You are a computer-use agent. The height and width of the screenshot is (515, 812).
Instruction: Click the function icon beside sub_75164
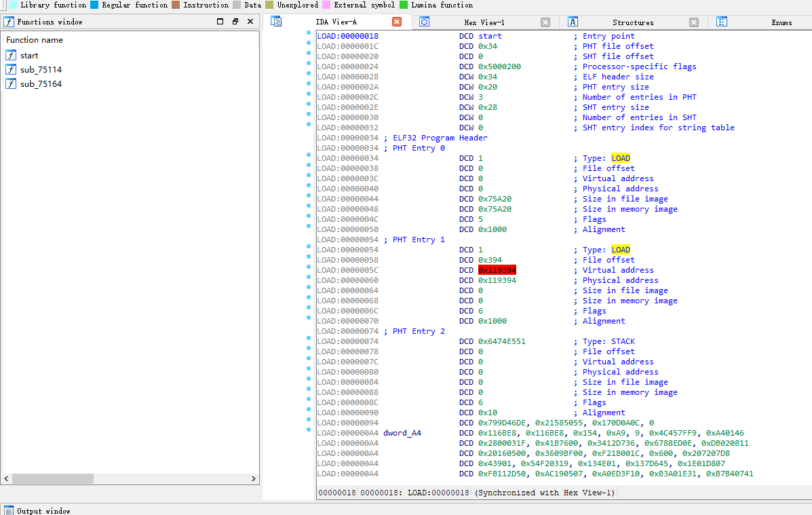pyautogui.click(x=11, y=84)
